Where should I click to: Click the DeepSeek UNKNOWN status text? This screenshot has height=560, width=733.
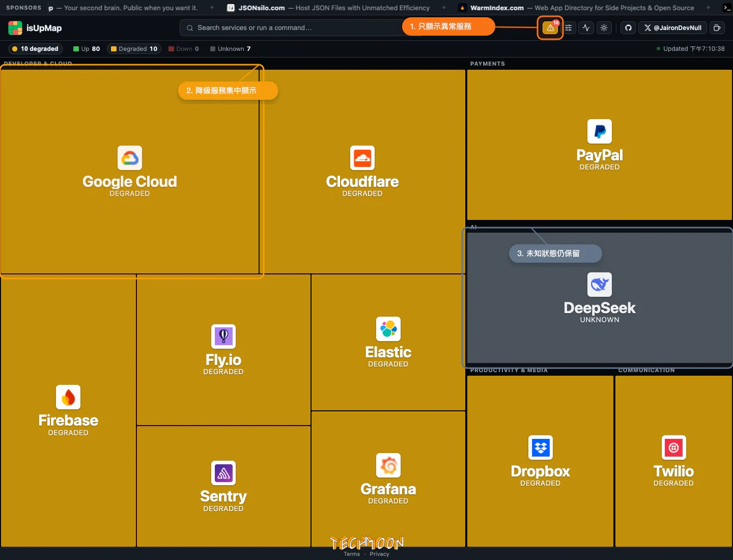point(600,320)
